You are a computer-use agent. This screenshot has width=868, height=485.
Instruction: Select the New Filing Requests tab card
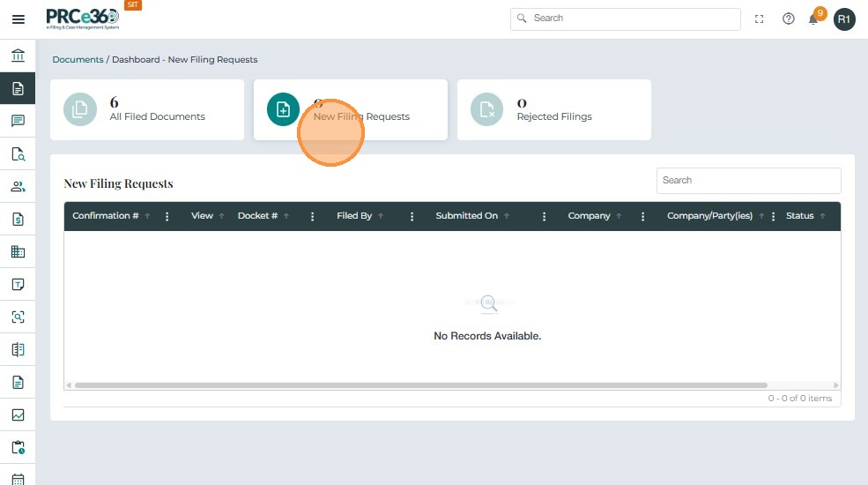click(x=351, y=109)
